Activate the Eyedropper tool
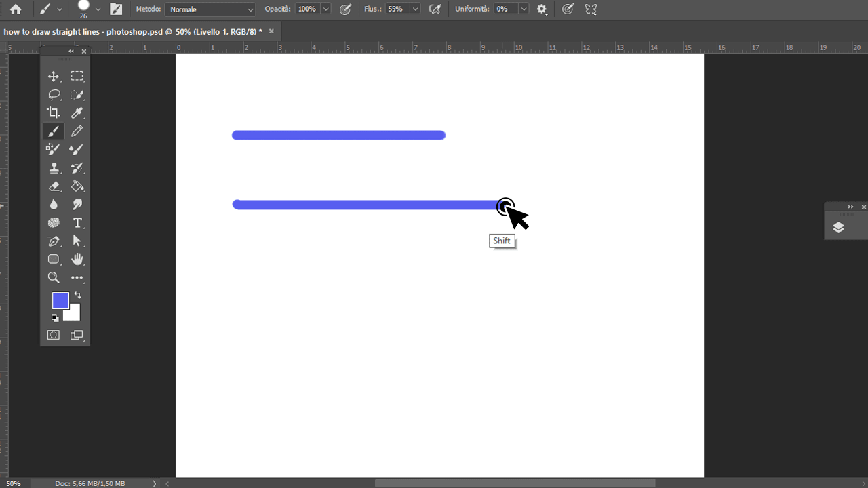 [77, 113]
